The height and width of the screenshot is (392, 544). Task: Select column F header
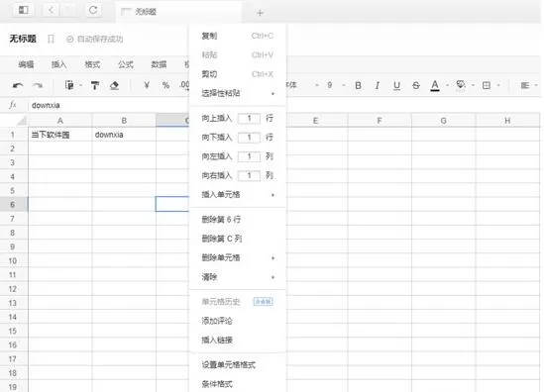[x=380, y=121]
